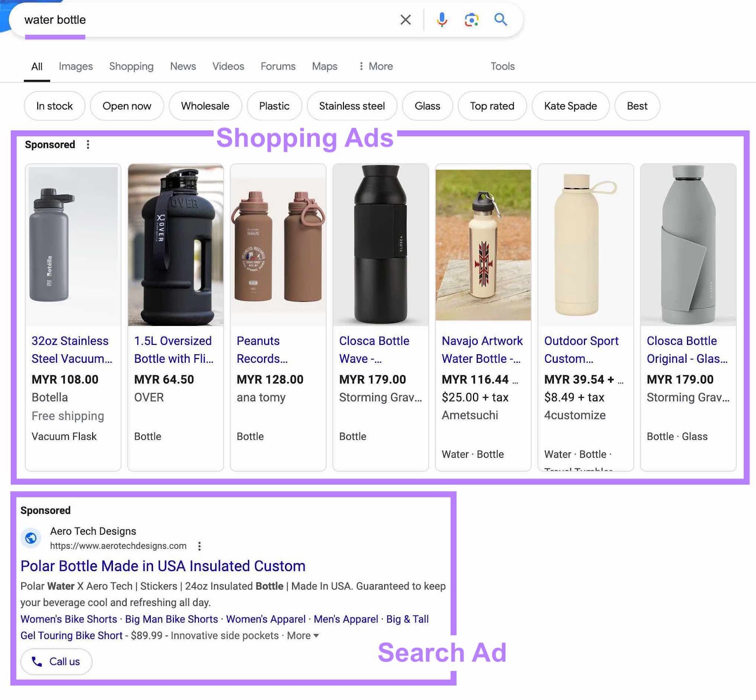
Task: Toggle the Top rated filter chip
Action: 491,106
